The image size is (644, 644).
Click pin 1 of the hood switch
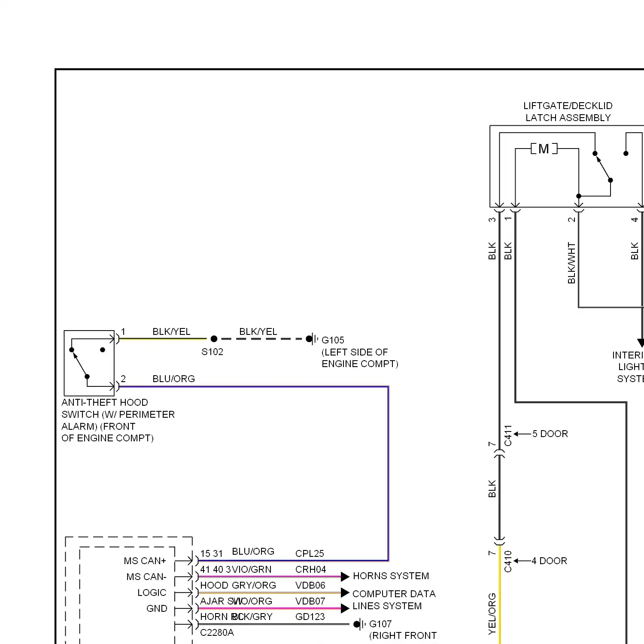coord(123,331)
